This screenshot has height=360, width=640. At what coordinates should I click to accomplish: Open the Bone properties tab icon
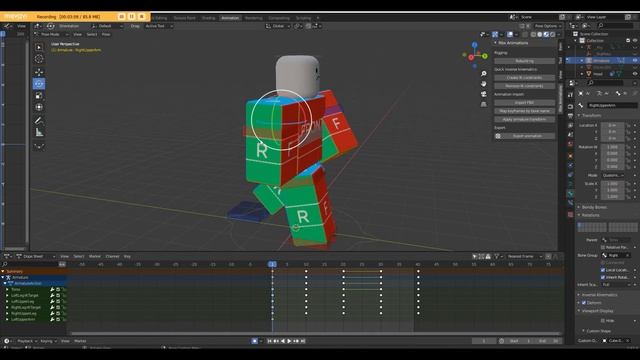point(571,193)
